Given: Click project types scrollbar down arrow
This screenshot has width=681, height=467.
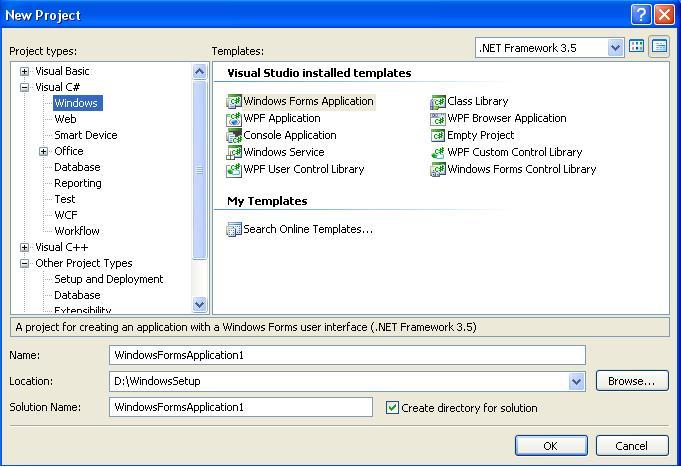Looking at the screenshot, I should tap(199, 305).
